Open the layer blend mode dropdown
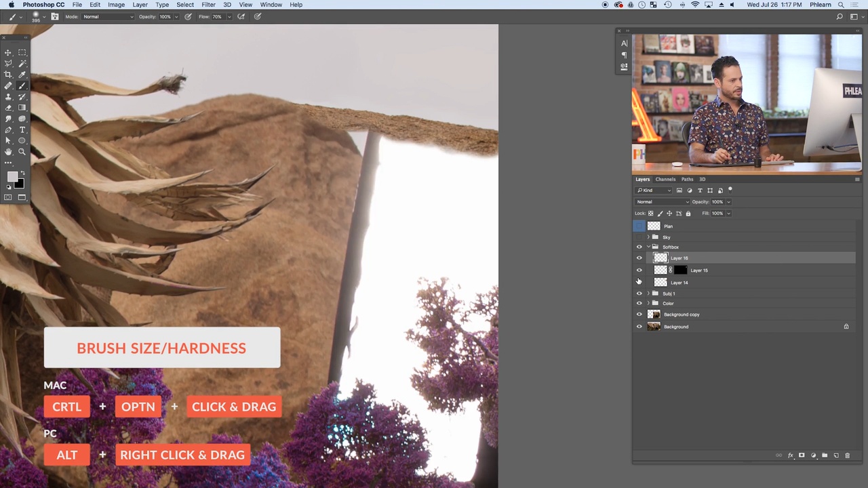 point(662,202)
